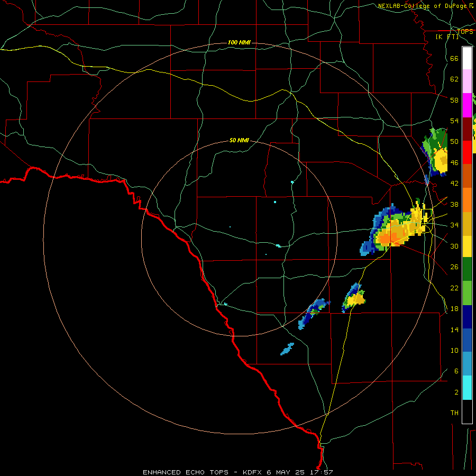Click the bright orange legend swatch
The image size is (476, 476).
(467, 199)
